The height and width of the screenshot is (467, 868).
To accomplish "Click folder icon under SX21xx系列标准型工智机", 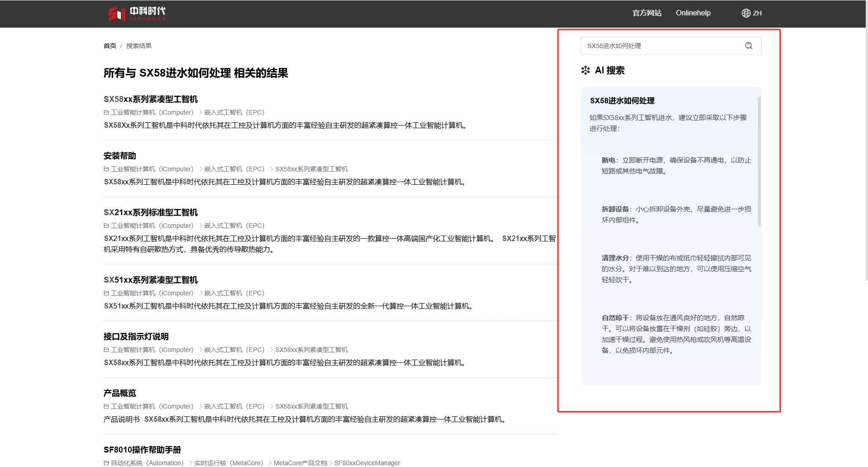I will click(x=106, y=226).
